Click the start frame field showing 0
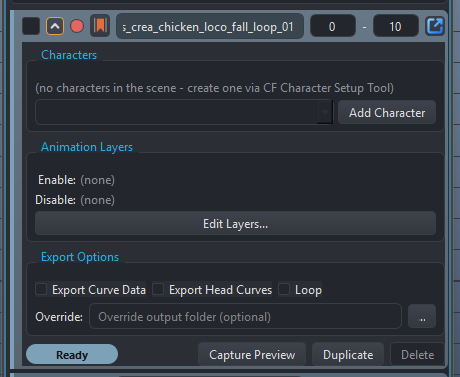Viewport: 460px width, 377px height. 333,26
